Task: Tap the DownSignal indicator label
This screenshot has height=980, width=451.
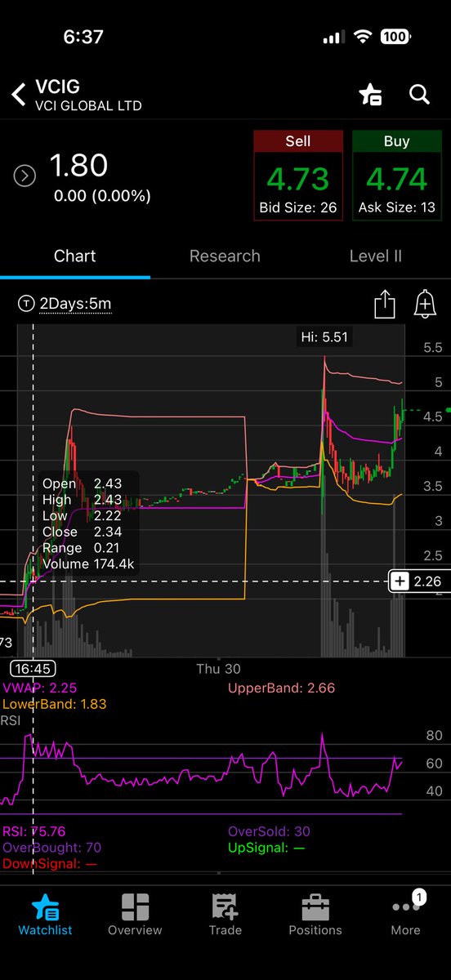Action: pyautogui.click(x=49, y=863)
